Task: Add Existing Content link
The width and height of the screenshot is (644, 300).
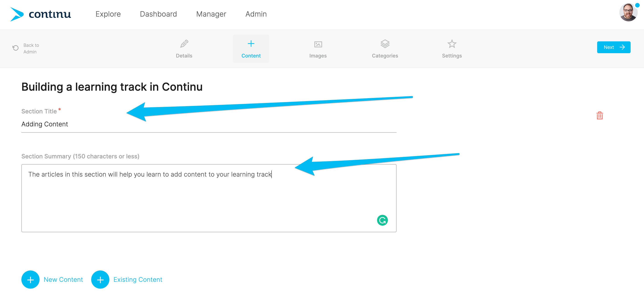Action: pyautogui.click(x=138, y=280)
